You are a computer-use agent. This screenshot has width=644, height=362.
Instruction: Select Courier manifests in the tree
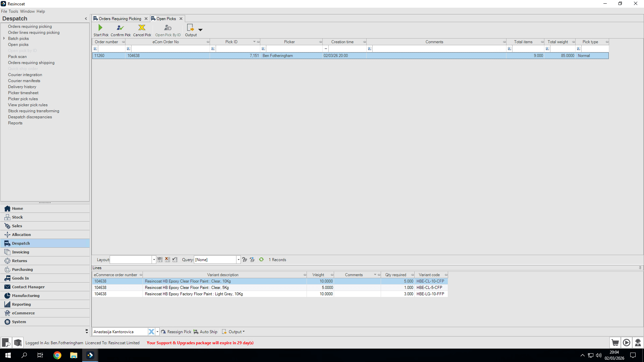click(x=24, y=81)
